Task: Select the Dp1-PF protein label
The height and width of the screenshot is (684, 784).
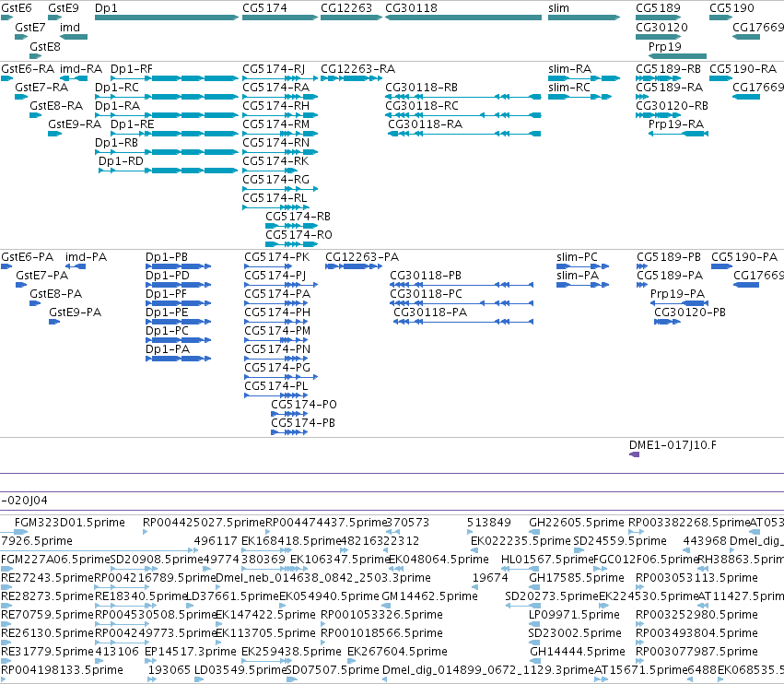Action: tap(166, 294)
